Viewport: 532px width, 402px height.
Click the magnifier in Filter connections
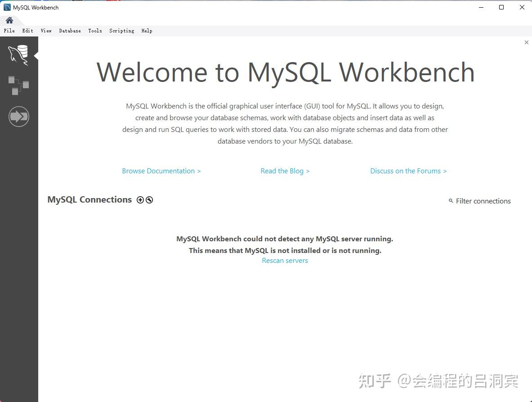451,201
